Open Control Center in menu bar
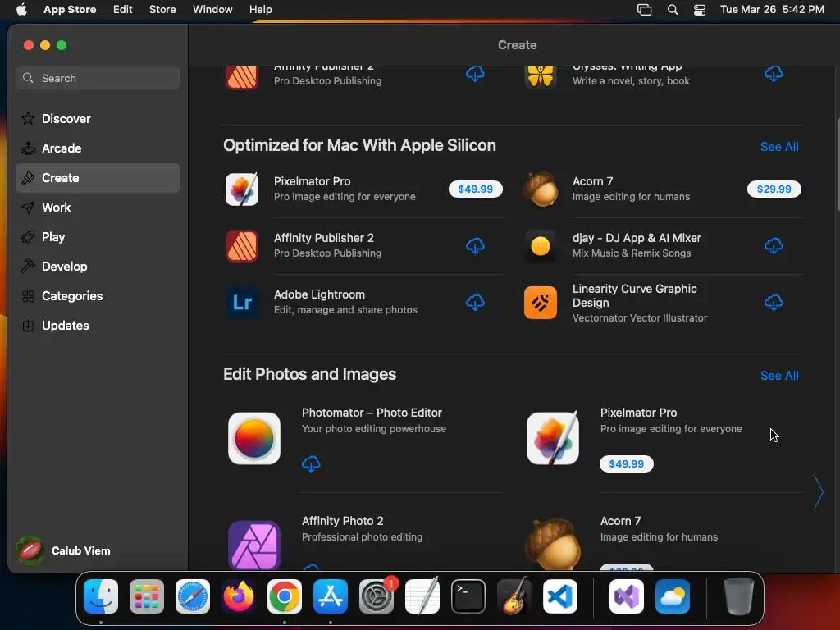The width and height of the screenshot is (840, 630). click(700, 10)
